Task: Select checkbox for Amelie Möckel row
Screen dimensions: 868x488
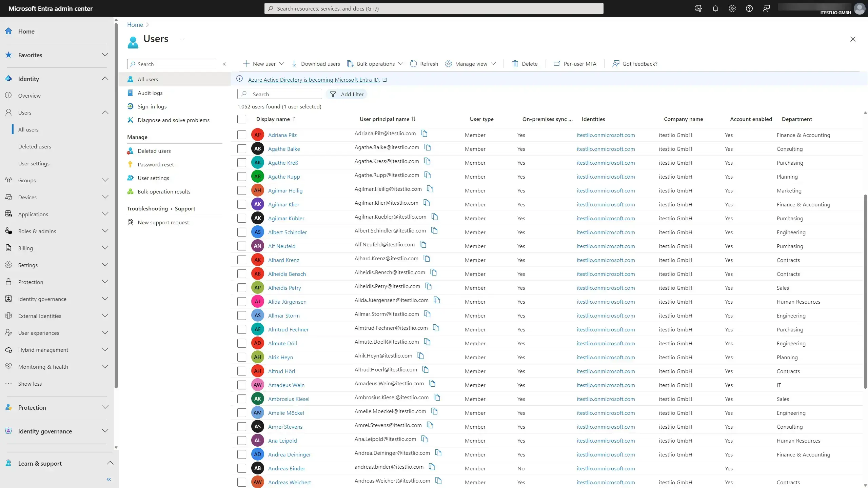Action: click(242, 413)
